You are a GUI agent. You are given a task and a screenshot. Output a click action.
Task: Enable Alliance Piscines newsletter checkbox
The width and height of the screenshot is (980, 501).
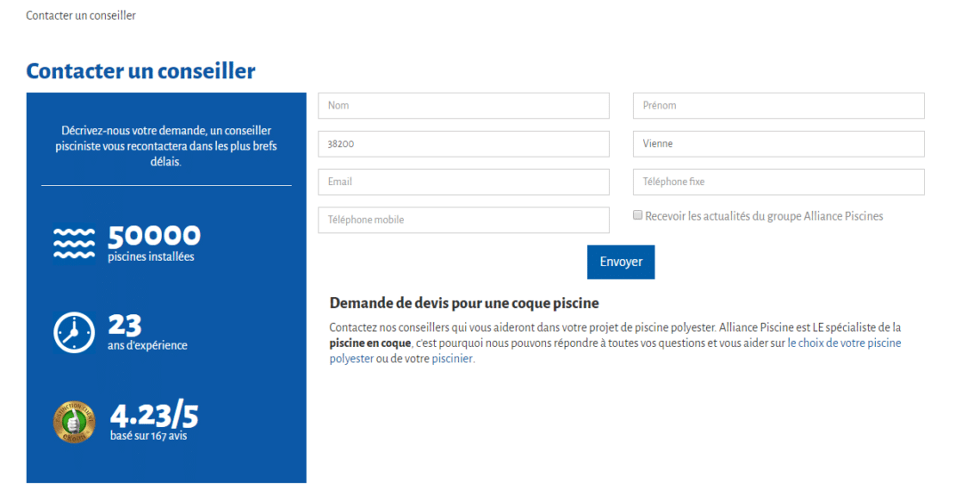point(638,215)
